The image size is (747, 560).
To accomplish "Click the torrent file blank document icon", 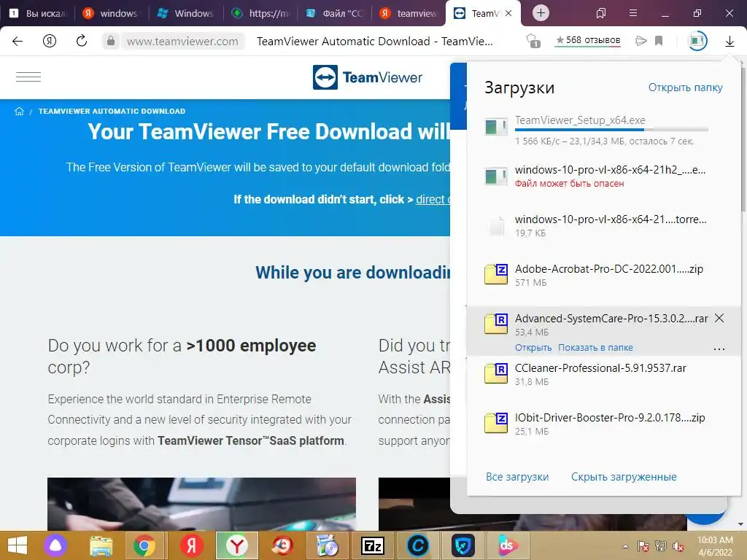I will [495, 226].
